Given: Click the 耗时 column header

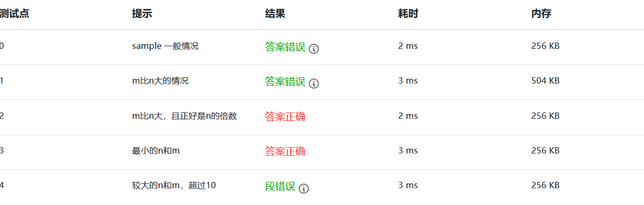Looking at the screenshot, I should pos(408,14).
